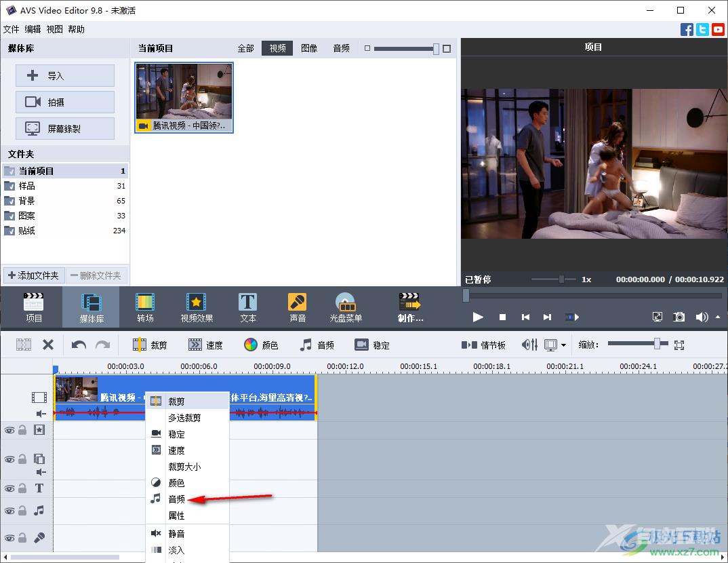Click the 制作... produce button
This screenshot has width=728, height=563.
(410, 307)
